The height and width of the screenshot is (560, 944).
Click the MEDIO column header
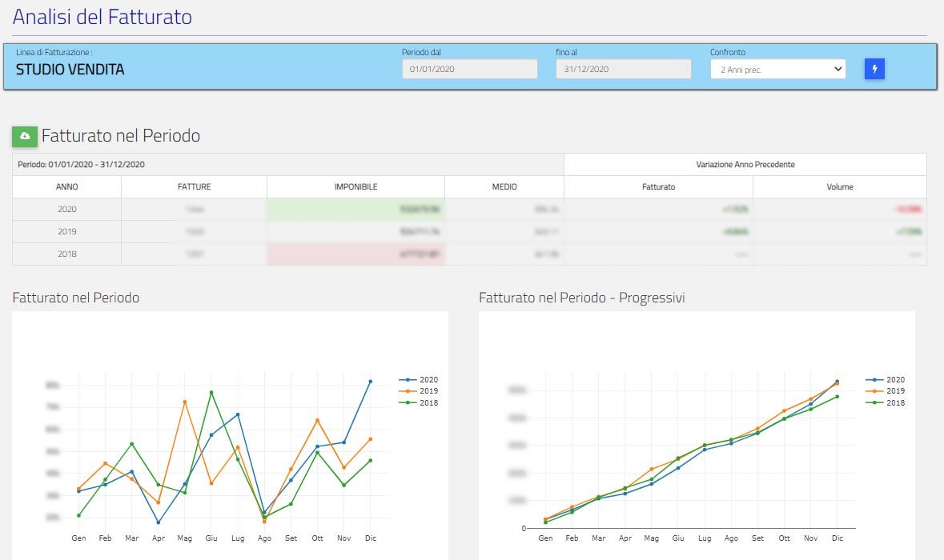504,187
